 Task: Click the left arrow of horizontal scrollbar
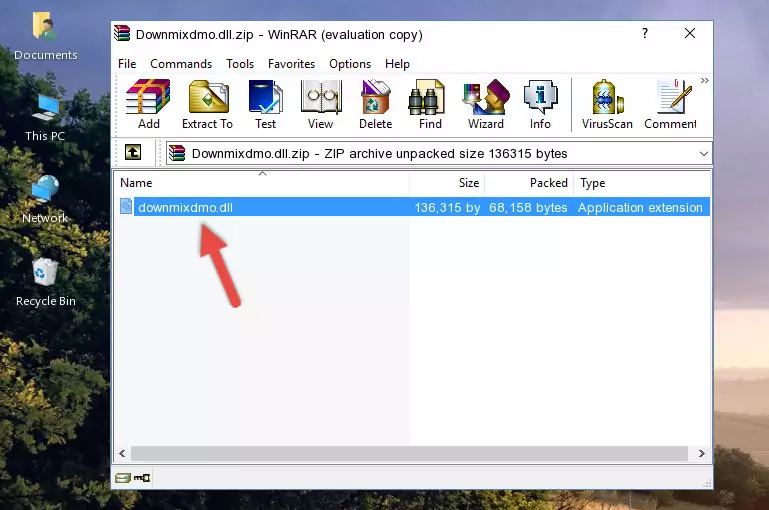[122, 454]
